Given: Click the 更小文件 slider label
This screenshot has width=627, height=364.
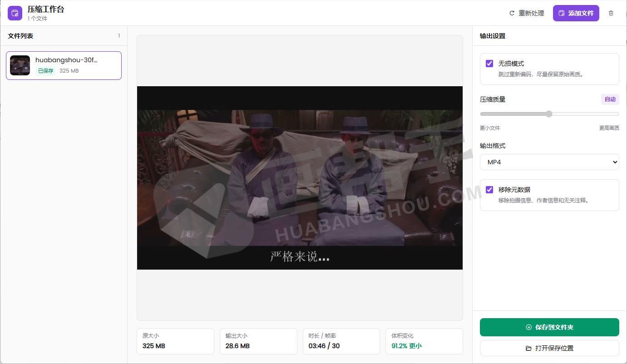Looking at the screenshot, I should coord(490,128).
